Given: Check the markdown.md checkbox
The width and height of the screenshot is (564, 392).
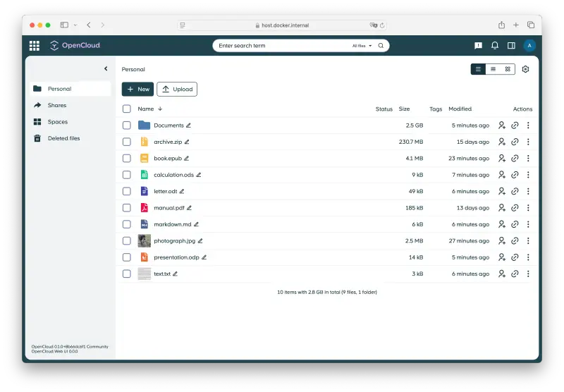Looking at the screenshot, I should [x=127, y=224].
